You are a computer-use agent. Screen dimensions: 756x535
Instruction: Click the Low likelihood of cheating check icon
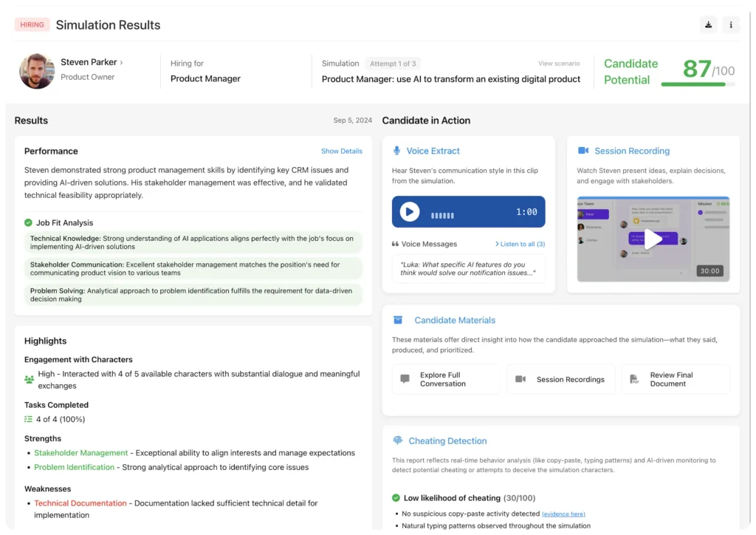pos(396,498)
